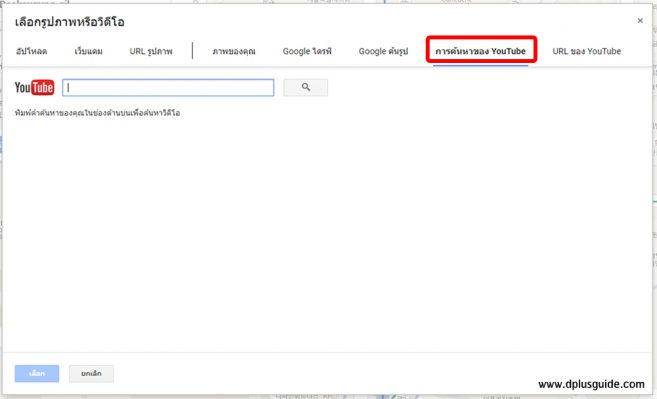Switch to the URL ของ YouTube tab
657x399 pixels.
[587, 51]
